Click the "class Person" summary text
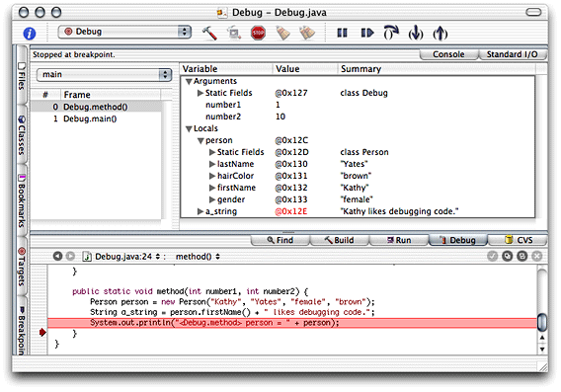 [x=364, y=152]
